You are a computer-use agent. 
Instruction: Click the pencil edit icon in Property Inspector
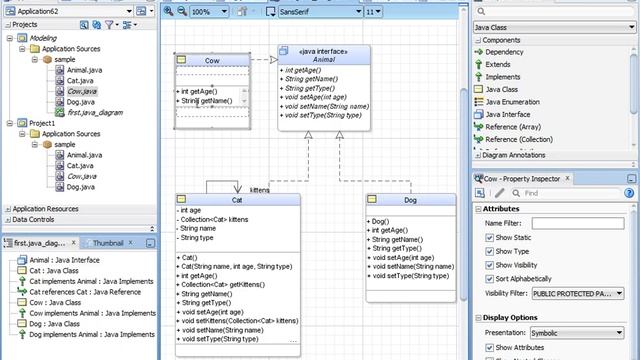(x=500, y=193)
